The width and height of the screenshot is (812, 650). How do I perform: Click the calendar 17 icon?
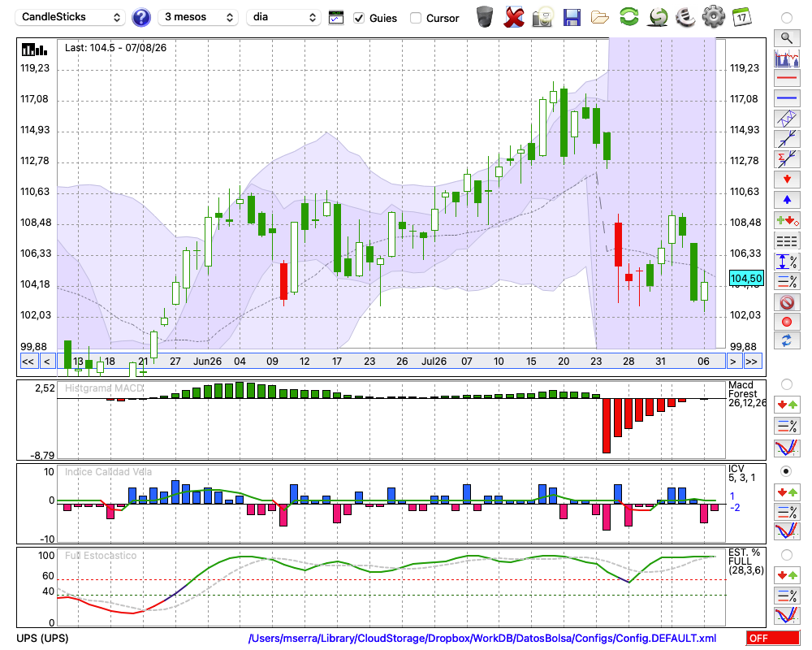[741, 16]
